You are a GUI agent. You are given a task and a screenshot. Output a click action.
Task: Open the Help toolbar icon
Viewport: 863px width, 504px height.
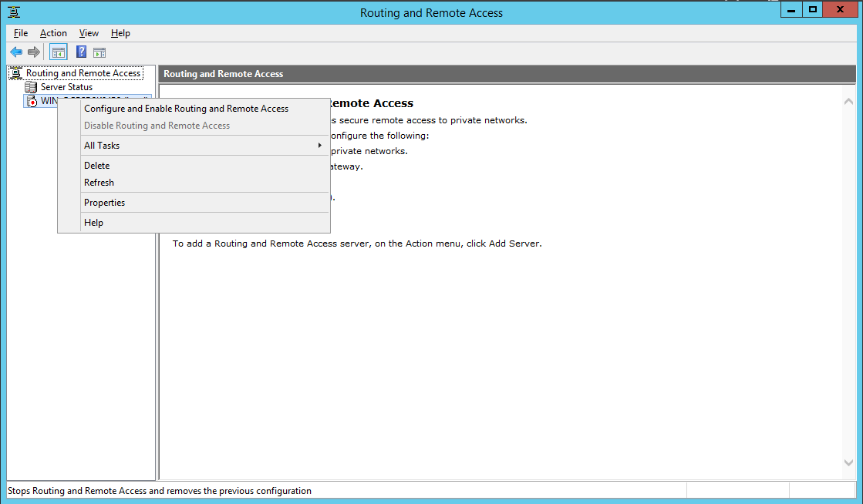(x=81, y=52)
